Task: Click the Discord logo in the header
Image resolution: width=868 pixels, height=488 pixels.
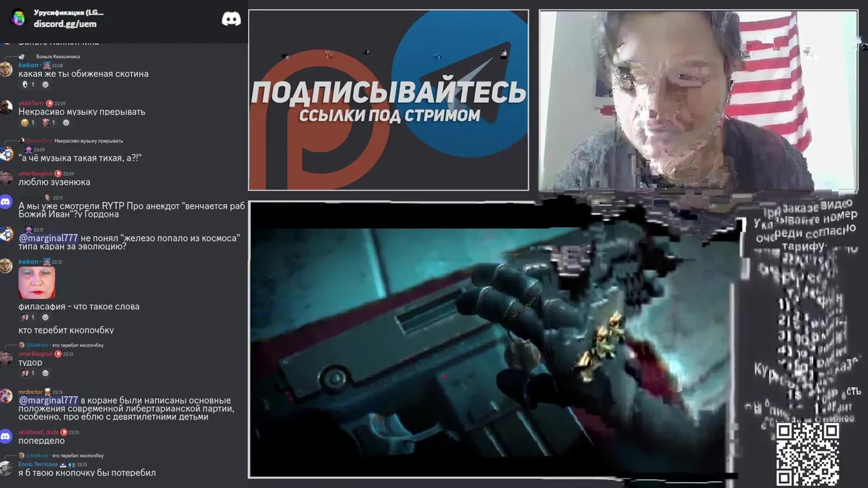Action: [231, 19]
